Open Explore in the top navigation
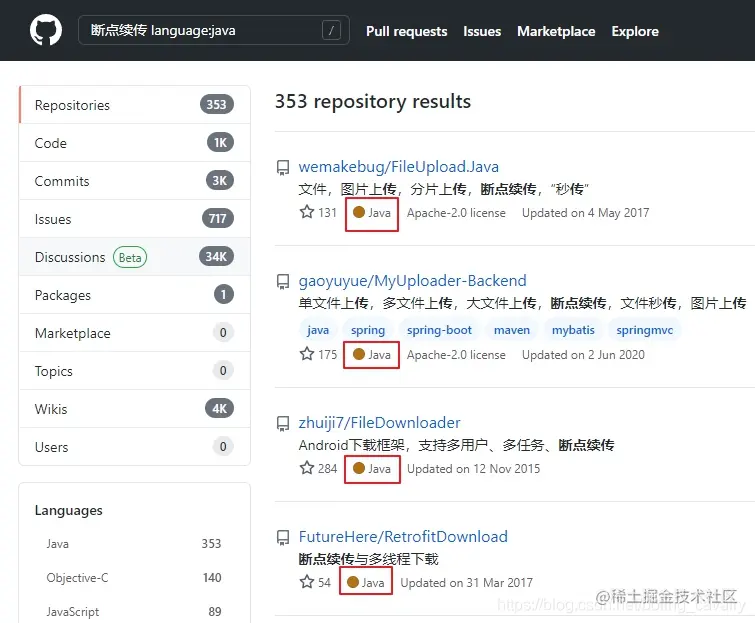Image resolution: width=755 pixels, height=623 pixels. click(635, 31)
